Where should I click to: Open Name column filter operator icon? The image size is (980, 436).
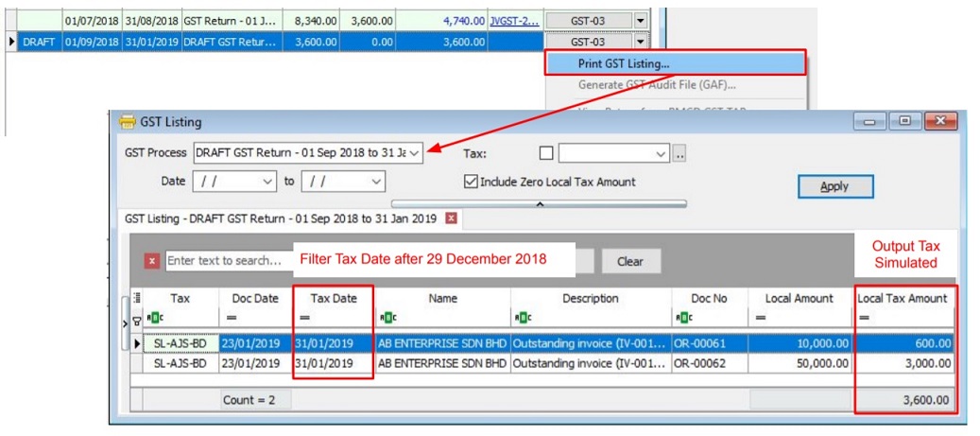[x=387, y=318]
